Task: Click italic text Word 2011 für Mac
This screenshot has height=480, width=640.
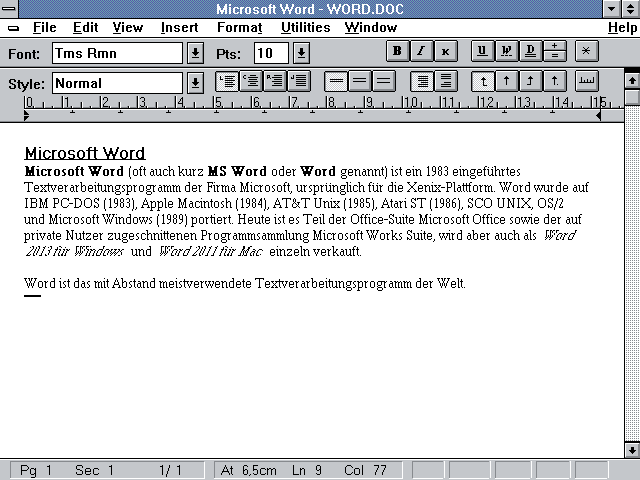Action: 210,251
